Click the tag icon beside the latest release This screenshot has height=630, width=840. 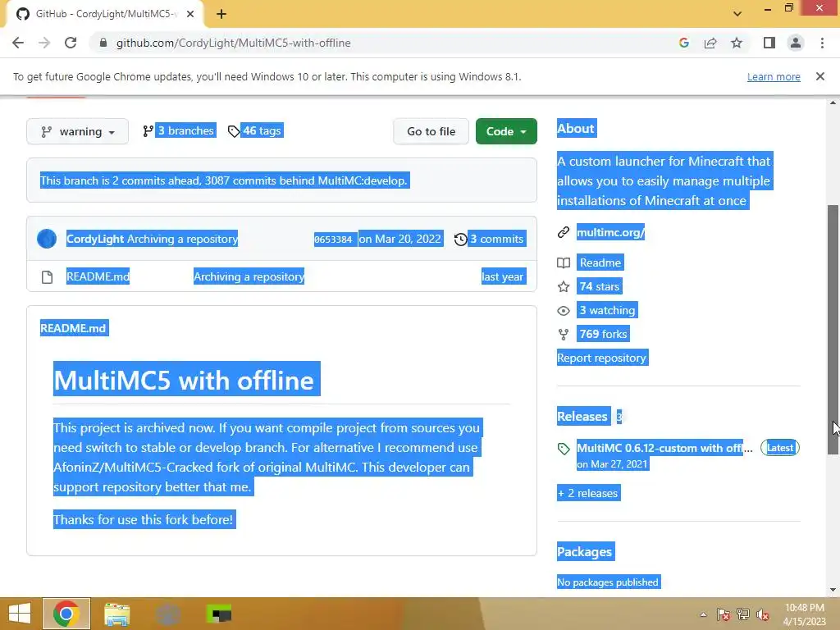coord(563,449)
